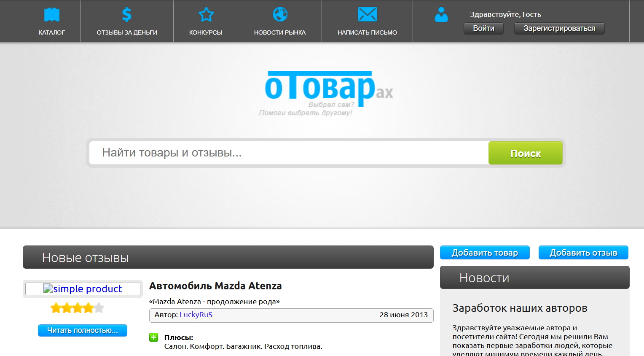Screen dimensions: 644x356
Task: Click the four-star rating under the product
Action: (77, 308)
